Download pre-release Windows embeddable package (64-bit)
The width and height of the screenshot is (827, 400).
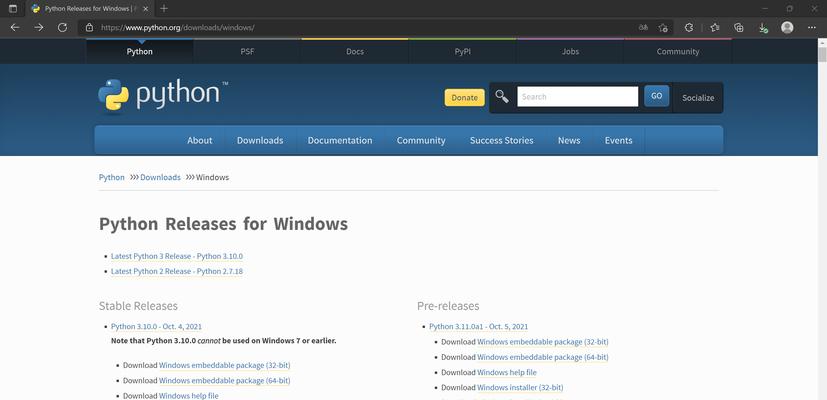coord(543,357)
